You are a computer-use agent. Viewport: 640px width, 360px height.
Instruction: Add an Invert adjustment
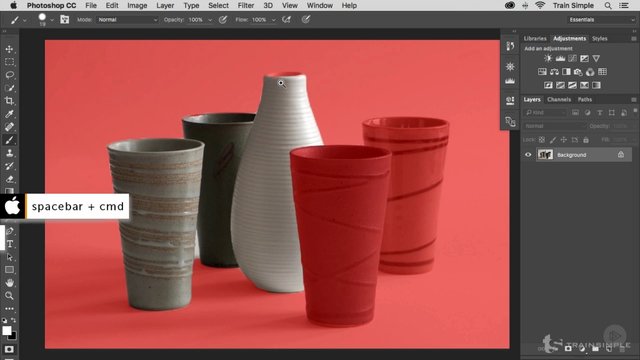pyautogui.click(x=548, y=85)
